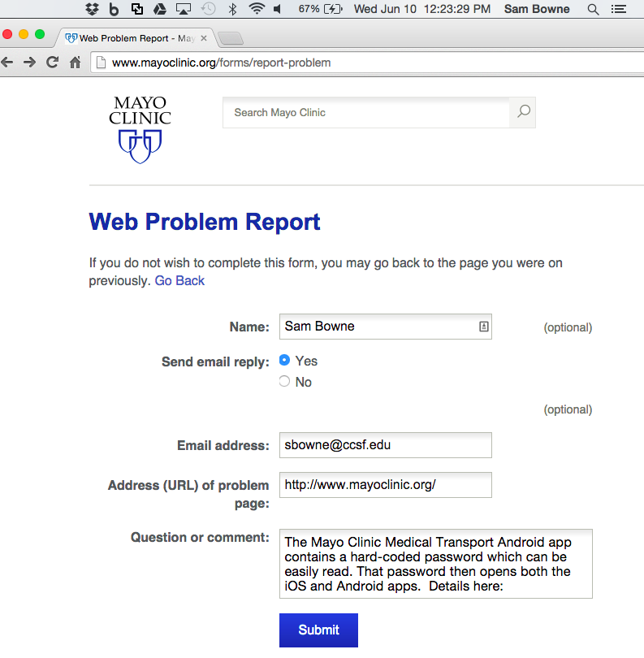
Task: Click the Search Mayo Clinic field
Action: pyautogui.click(x=366, y=112)
